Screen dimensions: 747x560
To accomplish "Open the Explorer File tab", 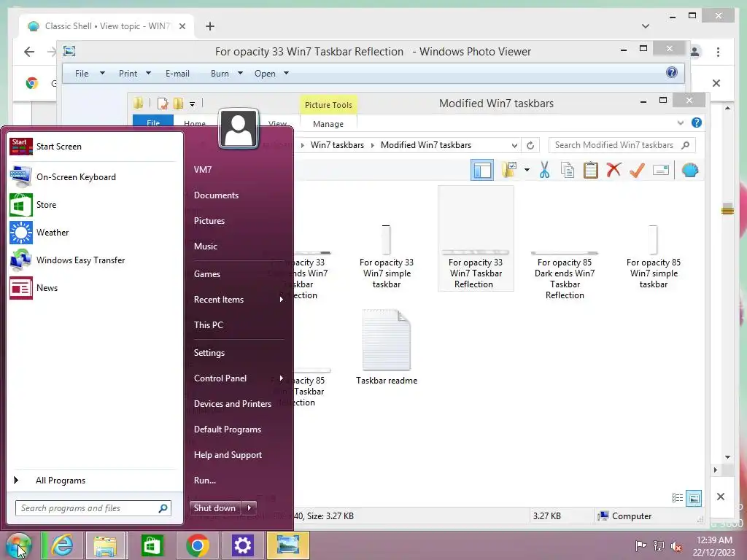I will click(x=153, y=122).
